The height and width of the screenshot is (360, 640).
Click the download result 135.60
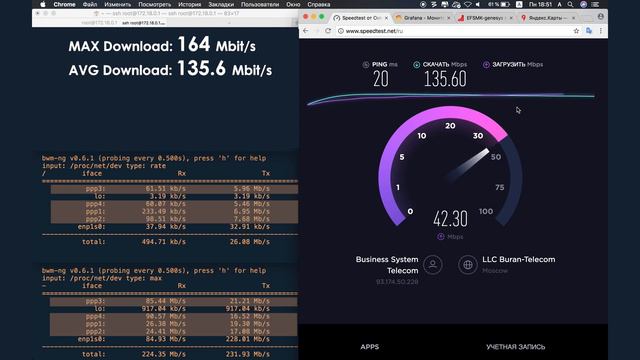(445, 79)
